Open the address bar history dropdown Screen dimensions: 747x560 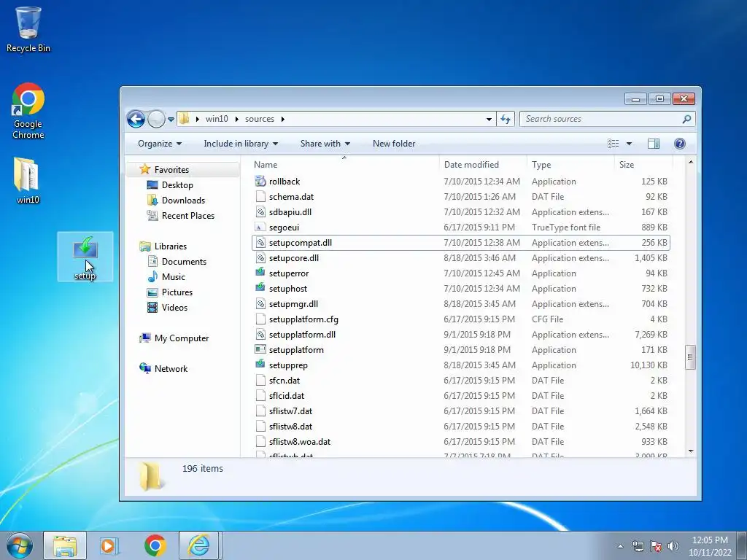[489, 120]
